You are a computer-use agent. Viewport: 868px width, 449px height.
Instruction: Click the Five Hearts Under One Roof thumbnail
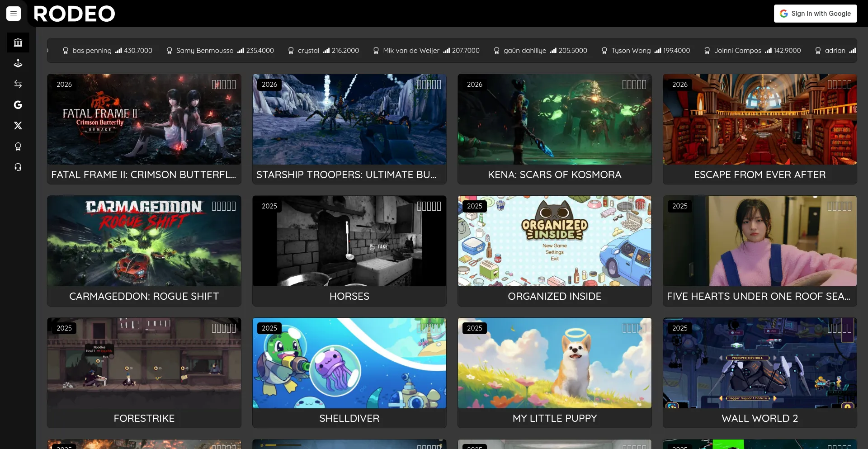760,241
